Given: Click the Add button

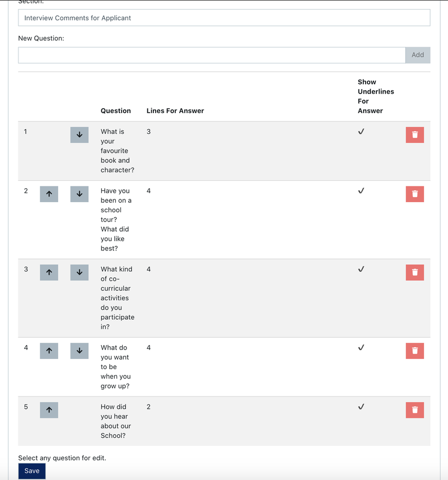Looking at the screenshot, I should click(x=418, y=55).
